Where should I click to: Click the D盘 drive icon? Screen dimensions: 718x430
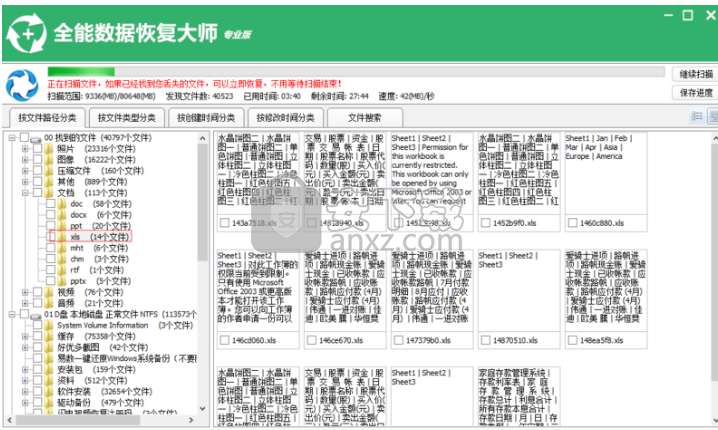tap(36, 315)
